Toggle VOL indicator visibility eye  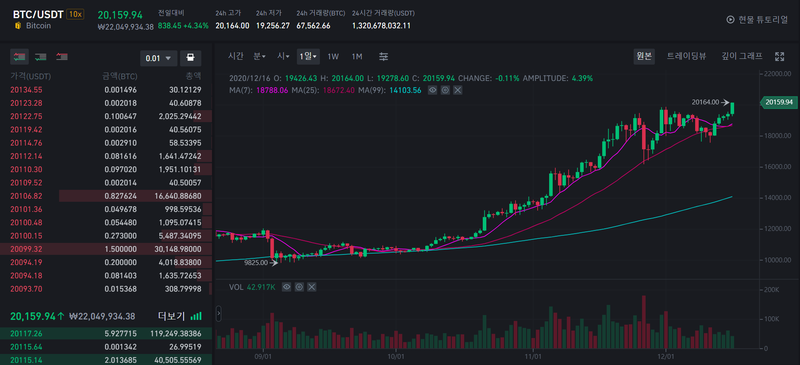point(287,287)
